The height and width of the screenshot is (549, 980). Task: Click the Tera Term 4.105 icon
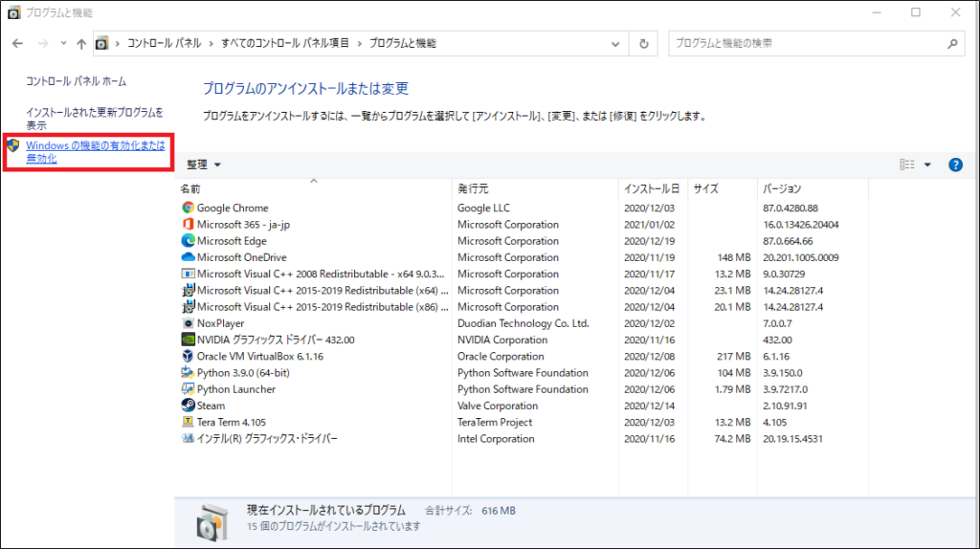tap(188, 422)
